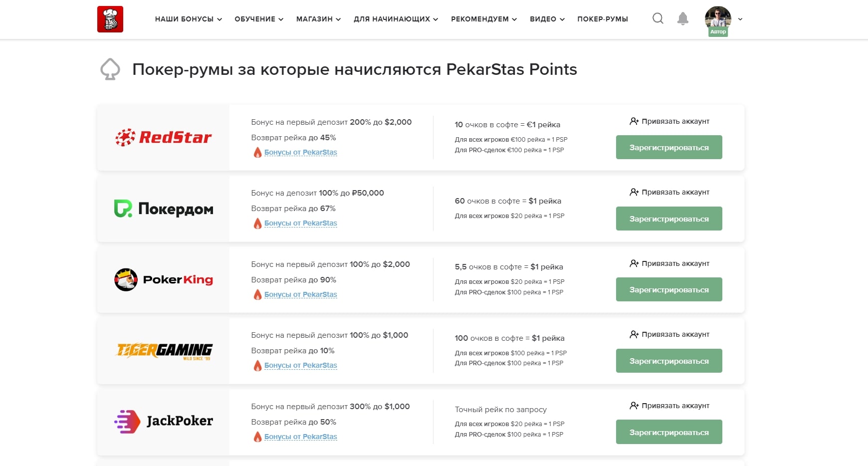Click the TigerGaming logo
The width and height of the screenshot is (868, 466).
(x=164, y=351)
